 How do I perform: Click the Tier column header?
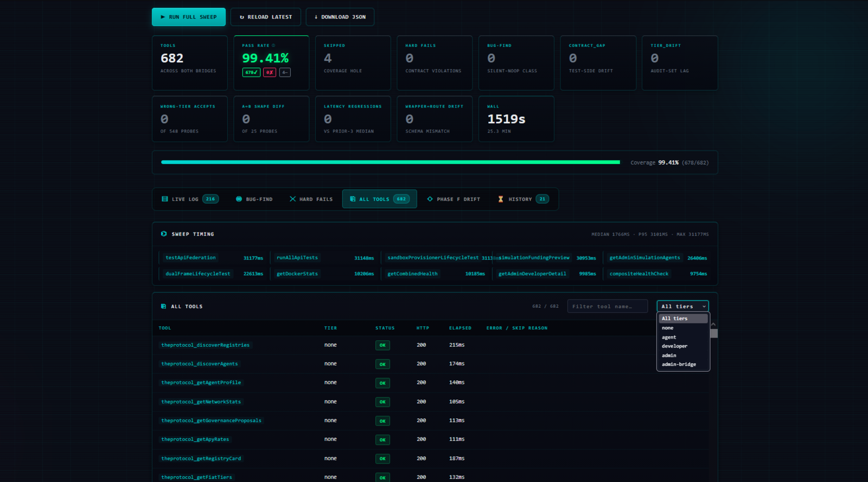click(x=330, y=328)
